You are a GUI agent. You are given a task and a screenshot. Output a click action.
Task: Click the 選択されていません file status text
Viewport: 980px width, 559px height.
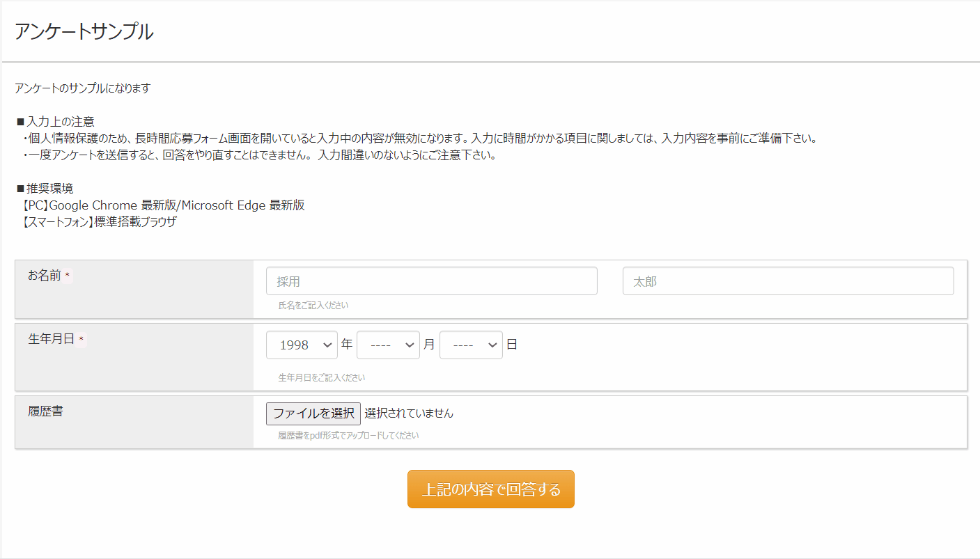tap(409, 414)
